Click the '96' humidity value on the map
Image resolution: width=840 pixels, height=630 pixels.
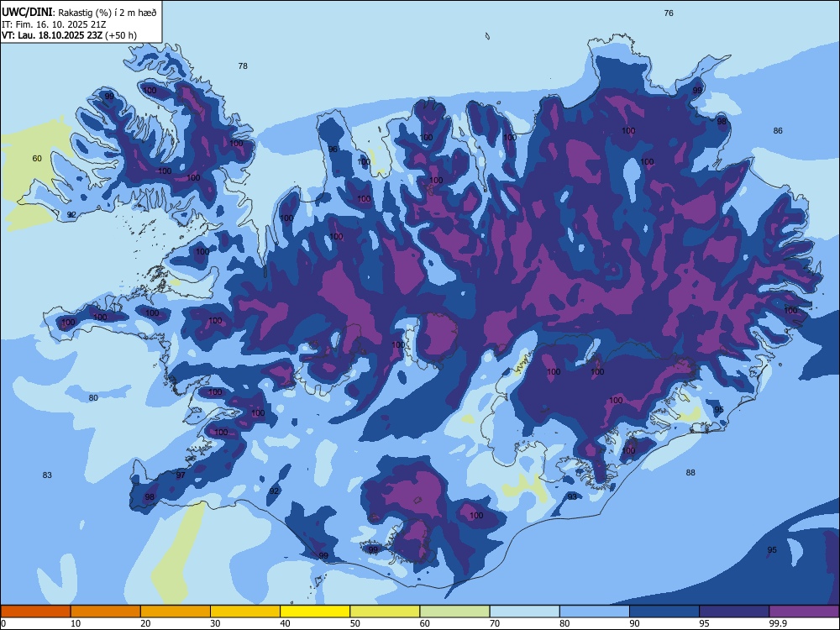click(x=333, y=149)
